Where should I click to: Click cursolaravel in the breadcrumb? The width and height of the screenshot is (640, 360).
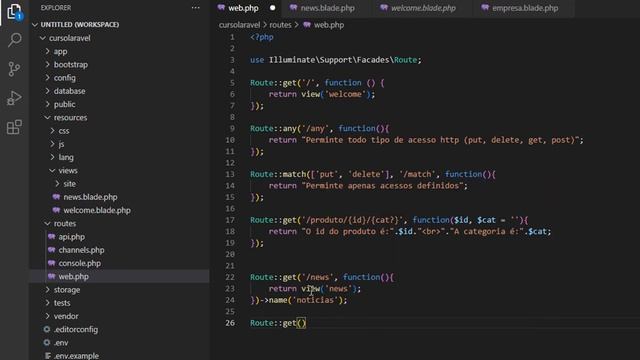(x=239, y=25)
